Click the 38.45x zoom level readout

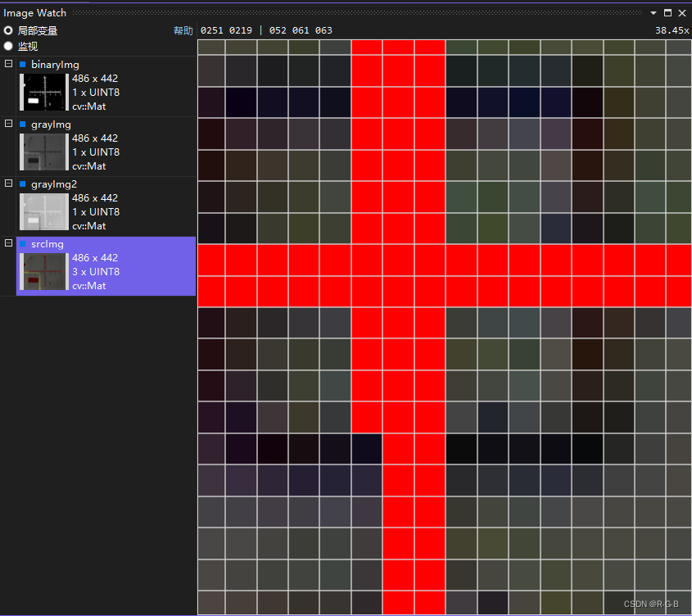(x=672, y=30)
